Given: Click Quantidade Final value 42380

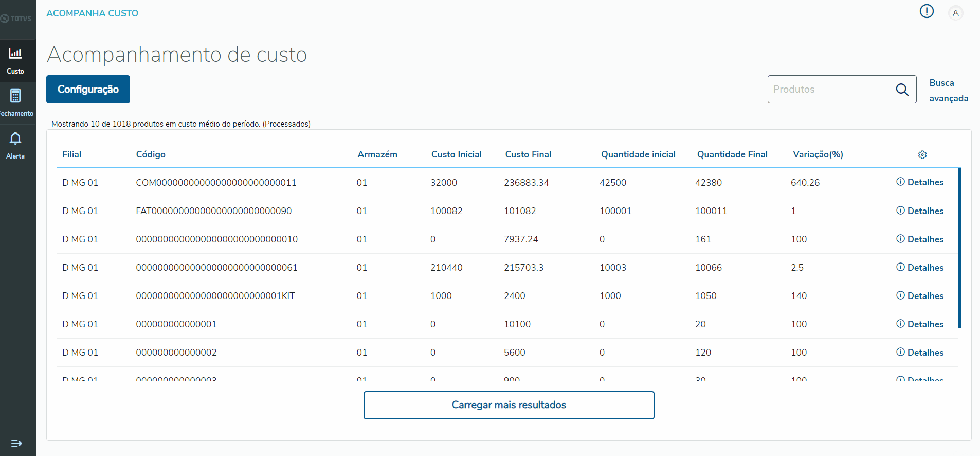Looking at the screenshot, I should pos(709,183).
